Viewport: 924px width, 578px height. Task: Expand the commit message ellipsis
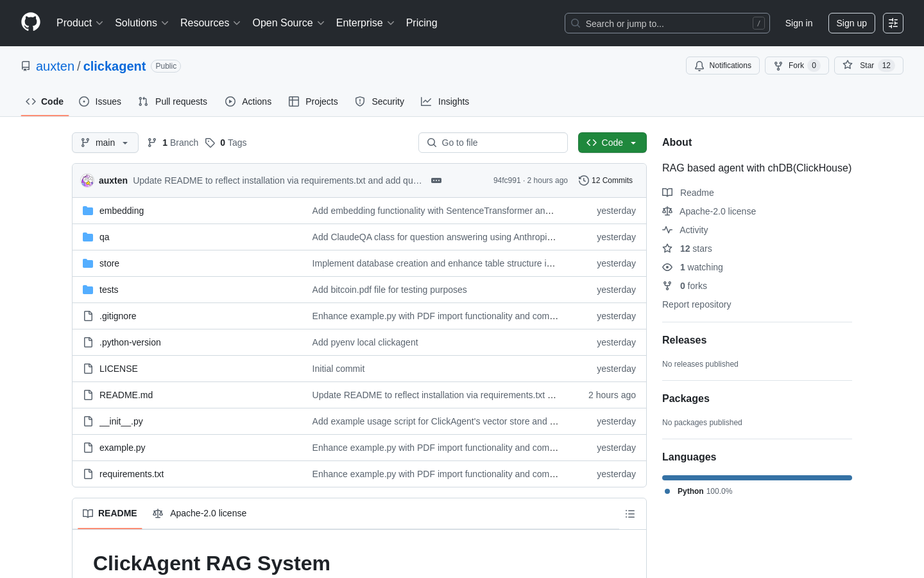436,180
